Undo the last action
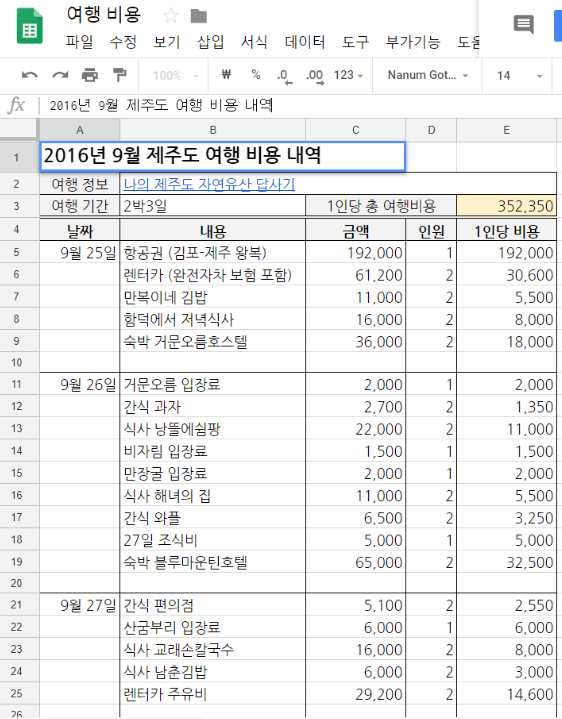The width and height of the screenshot is (562, 719). pos(30,75)
